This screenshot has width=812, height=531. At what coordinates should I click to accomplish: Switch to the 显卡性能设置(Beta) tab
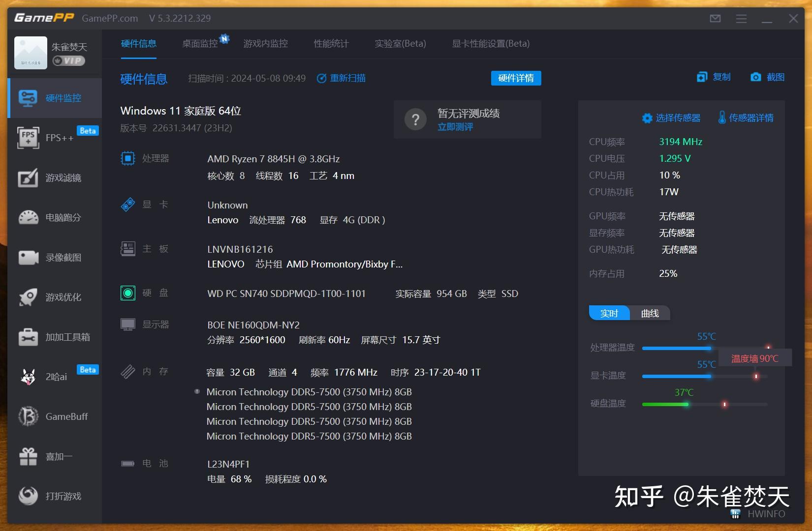[x=491, y=44]
